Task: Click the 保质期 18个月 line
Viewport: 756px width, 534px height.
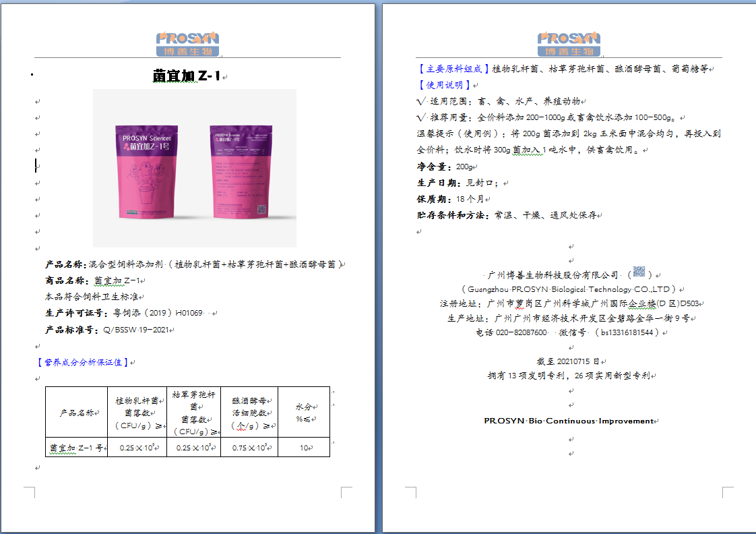Action: [450, 200]
